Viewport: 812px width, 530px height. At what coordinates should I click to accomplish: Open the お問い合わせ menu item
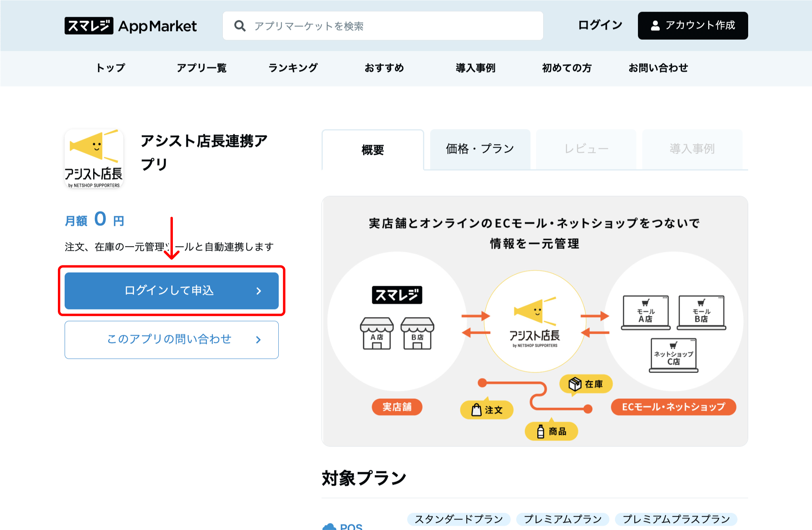pos(658,68)
